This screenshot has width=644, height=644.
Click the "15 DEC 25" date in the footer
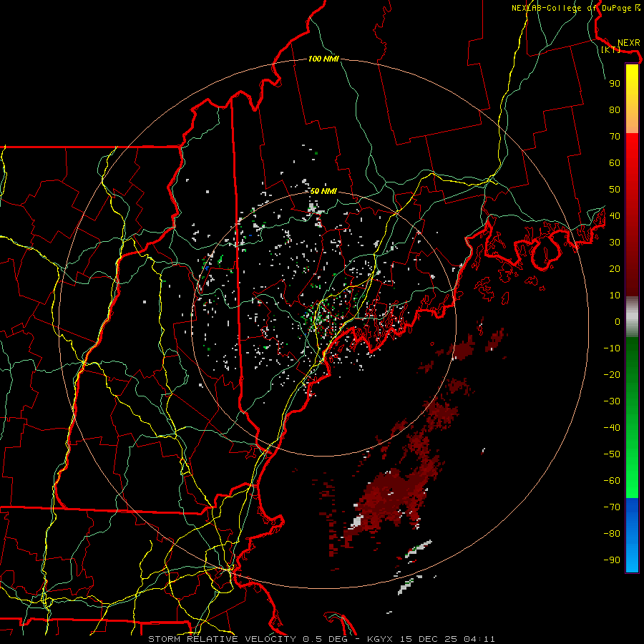coord(428,639)
